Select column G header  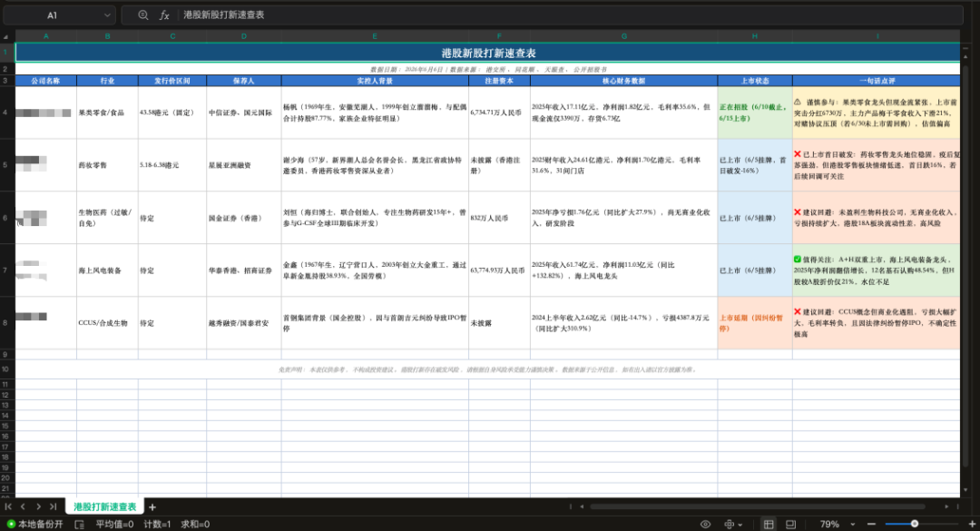coord(623,36)
